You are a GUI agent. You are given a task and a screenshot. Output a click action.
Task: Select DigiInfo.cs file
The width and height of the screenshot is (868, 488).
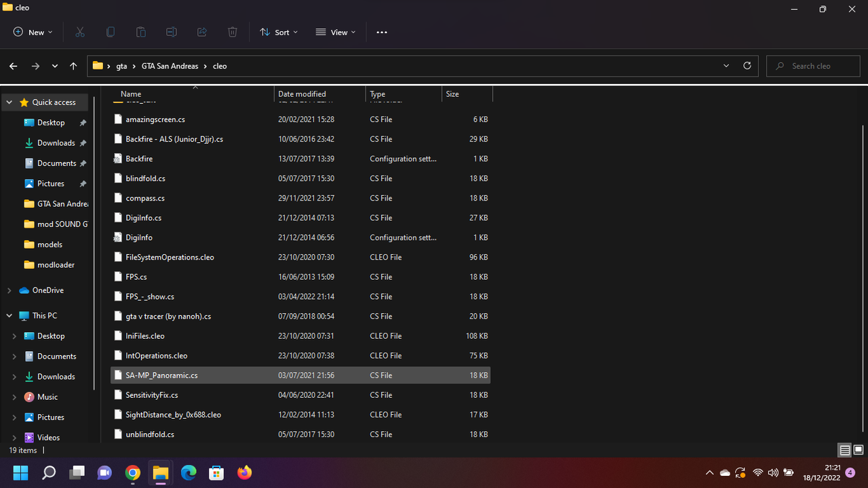300,218
